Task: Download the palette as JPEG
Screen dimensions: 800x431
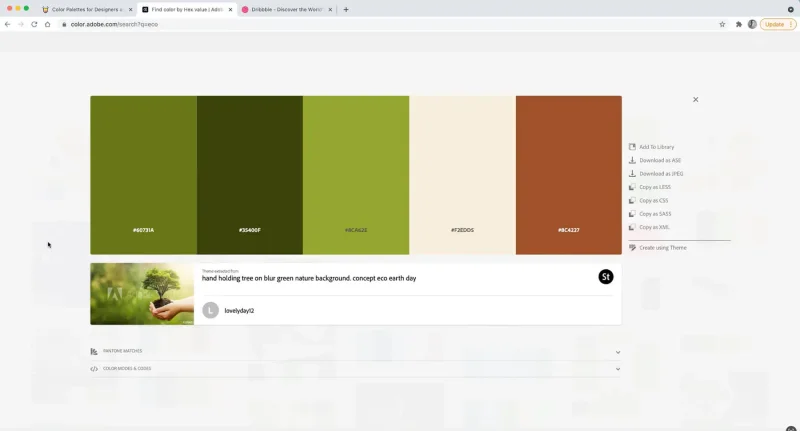Action: 656,173
